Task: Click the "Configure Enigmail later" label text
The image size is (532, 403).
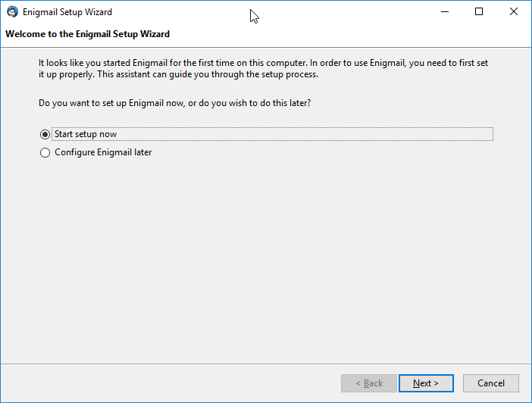Action: pyautogui.click(x=103, y=152)
